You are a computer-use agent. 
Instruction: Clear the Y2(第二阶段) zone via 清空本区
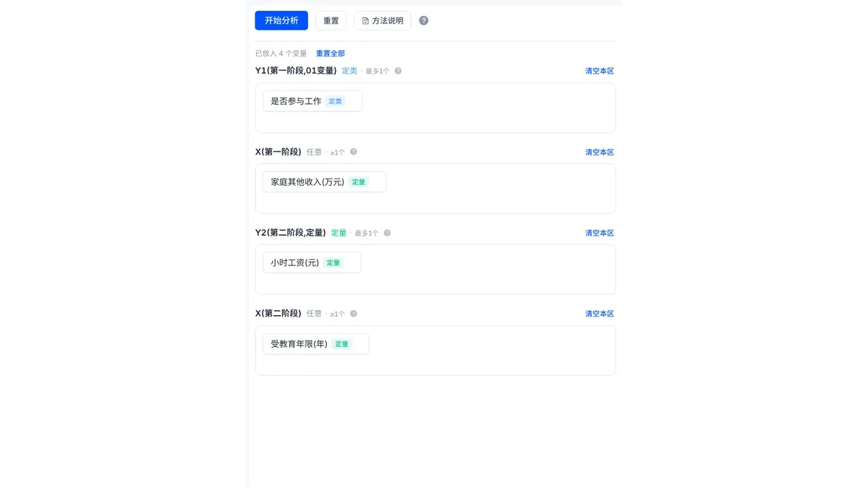click(x=600, y=233)
